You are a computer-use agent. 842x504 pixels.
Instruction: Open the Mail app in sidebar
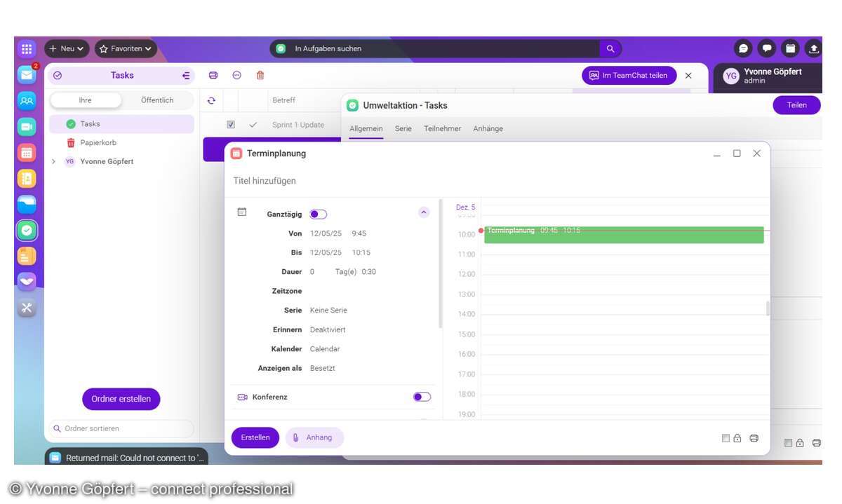click(27, 74)
